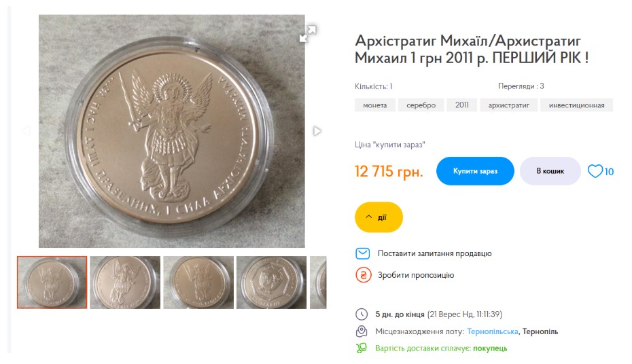632x364 pixels.
Task: Select the "архистратиг" tag
Action: [508, 105]
